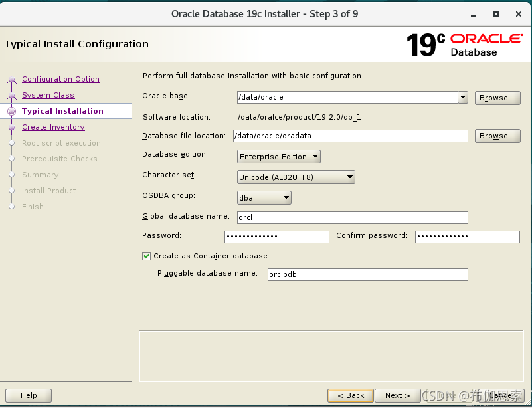Uncheck Create as Container database
532x408 pixels.
(x=146, y=256)
